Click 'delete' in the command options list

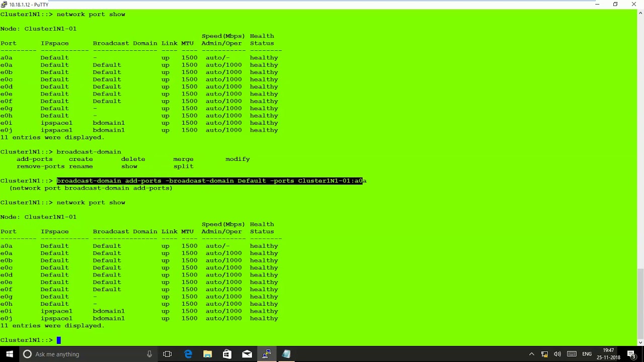(133, 159)
